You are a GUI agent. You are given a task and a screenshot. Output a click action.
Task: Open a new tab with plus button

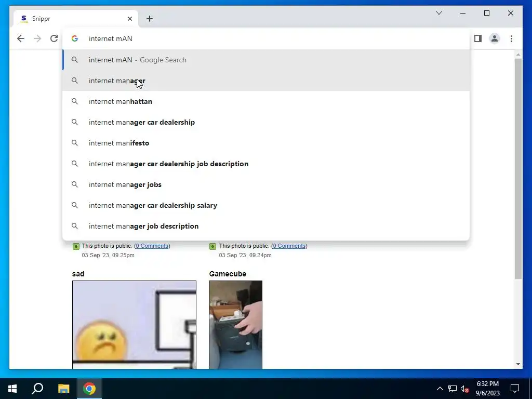coord(150,19)
